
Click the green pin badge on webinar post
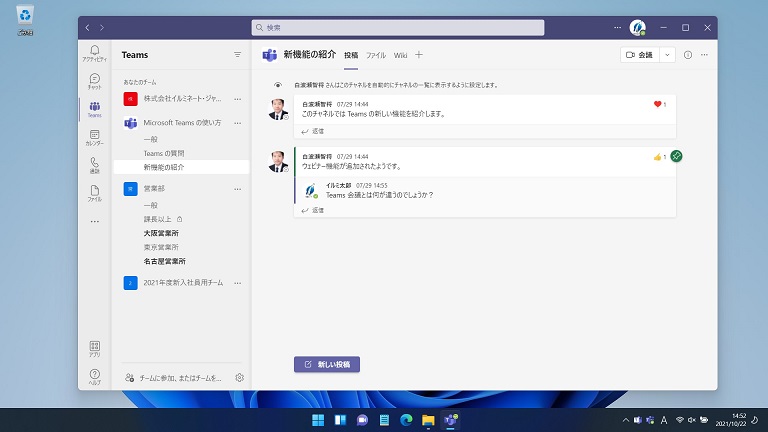tap(676, 156)
